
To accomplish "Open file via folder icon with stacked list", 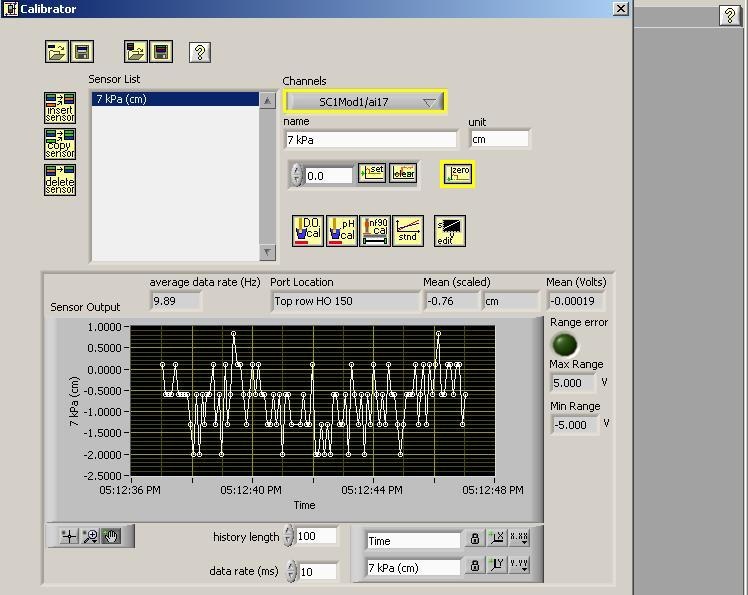I will pyautogui.click(x=135, y=52).
